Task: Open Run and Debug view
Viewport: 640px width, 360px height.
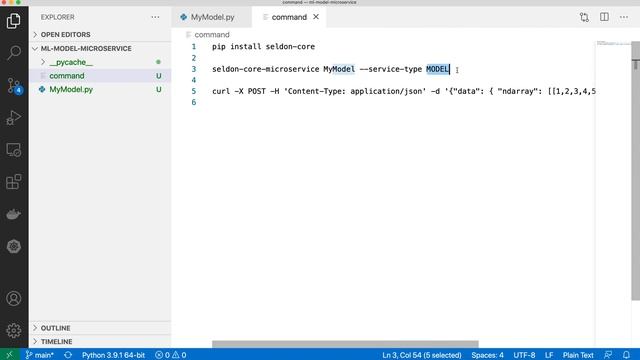Action: 13,118
